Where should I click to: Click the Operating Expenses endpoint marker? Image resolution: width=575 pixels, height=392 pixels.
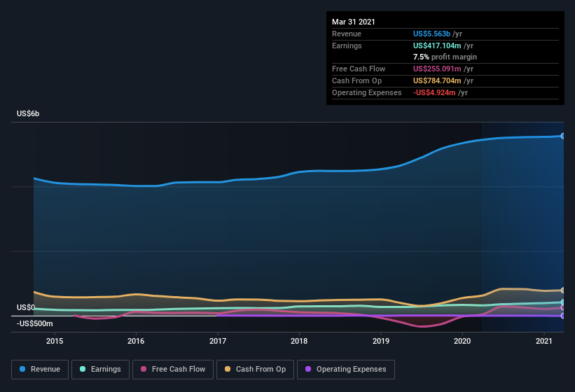tap(563, 316)
